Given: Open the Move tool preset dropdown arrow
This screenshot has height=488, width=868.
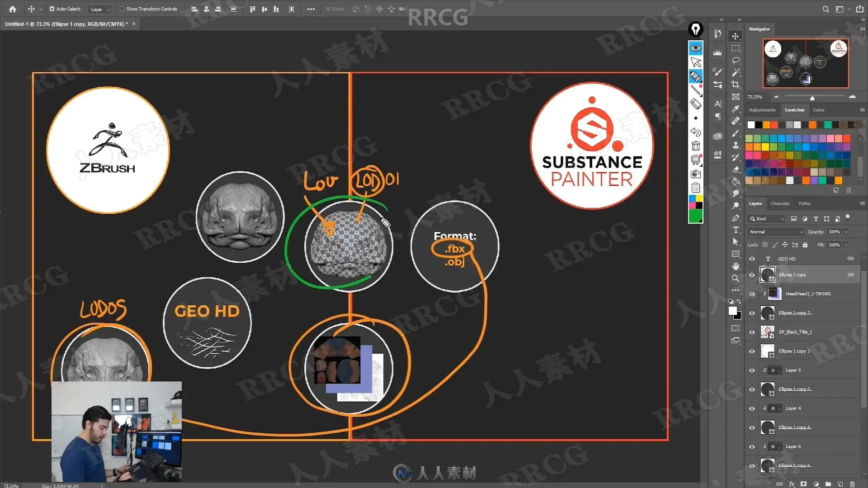Looking at the screenshot, I should (41, 9).
